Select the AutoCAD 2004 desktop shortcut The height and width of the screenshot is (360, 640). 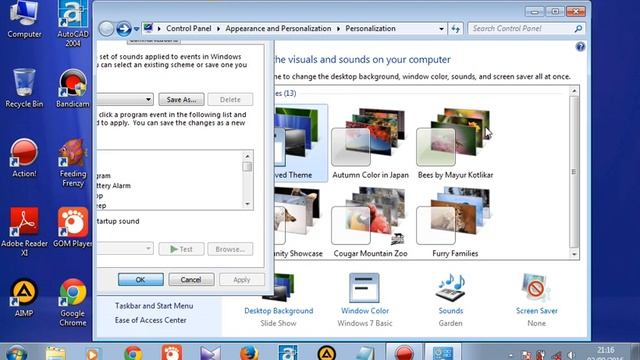73,24
